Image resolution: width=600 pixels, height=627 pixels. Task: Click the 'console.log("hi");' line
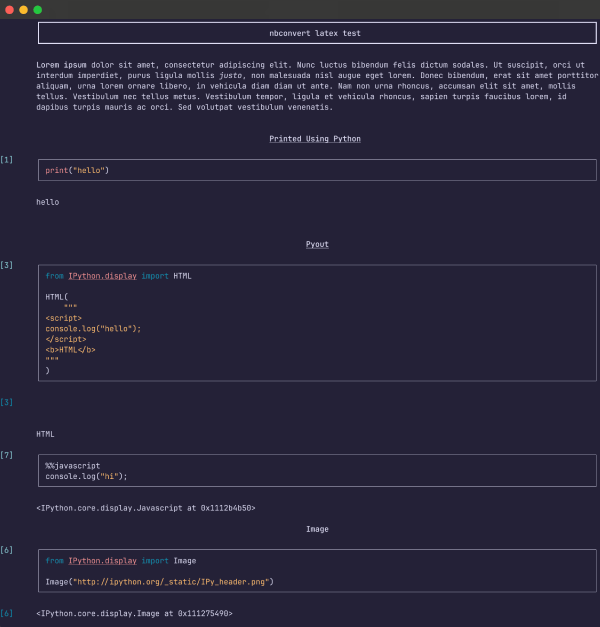[86, 476]
